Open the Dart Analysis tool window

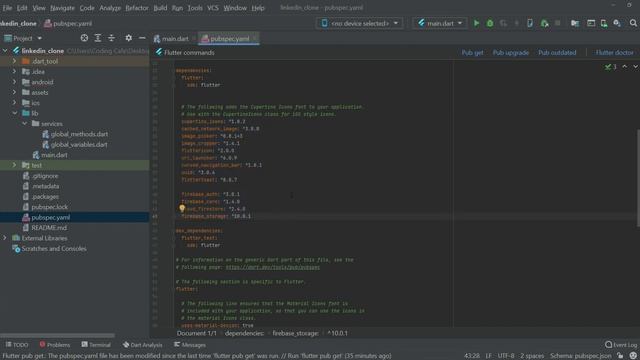(x=142, y=345)
